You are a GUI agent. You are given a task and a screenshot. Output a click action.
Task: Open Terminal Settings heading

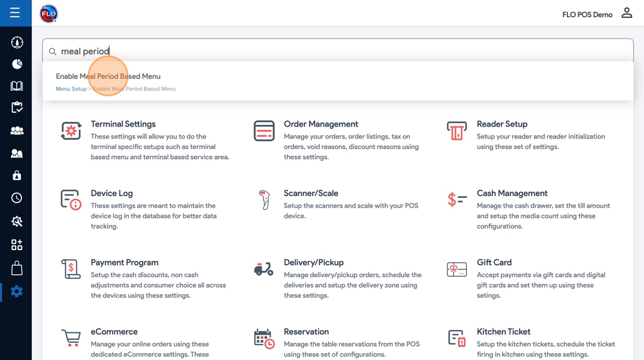(x=123, y=124)
